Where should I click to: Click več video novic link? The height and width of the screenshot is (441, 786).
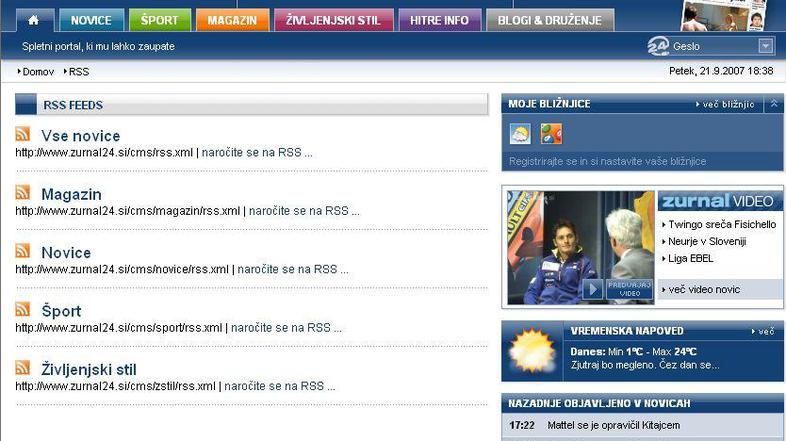pyautogui.click(x=704, y=290)
